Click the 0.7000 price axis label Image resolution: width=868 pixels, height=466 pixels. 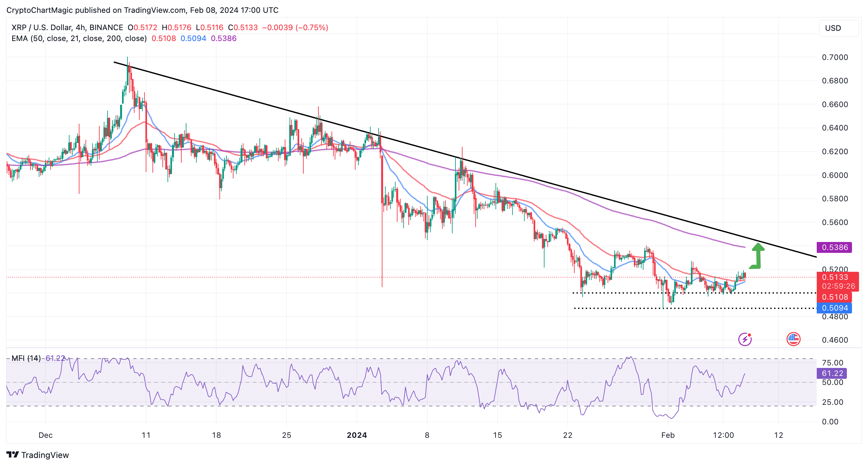(835, 57)
